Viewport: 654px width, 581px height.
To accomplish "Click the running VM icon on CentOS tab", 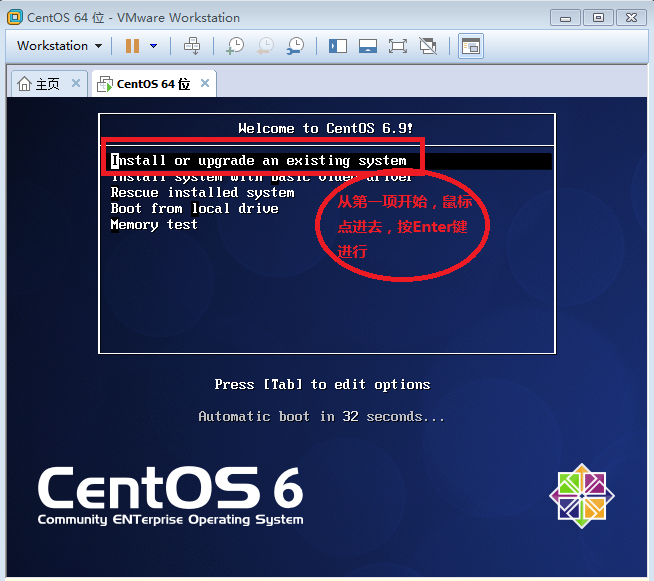I will tap(105, 84).
